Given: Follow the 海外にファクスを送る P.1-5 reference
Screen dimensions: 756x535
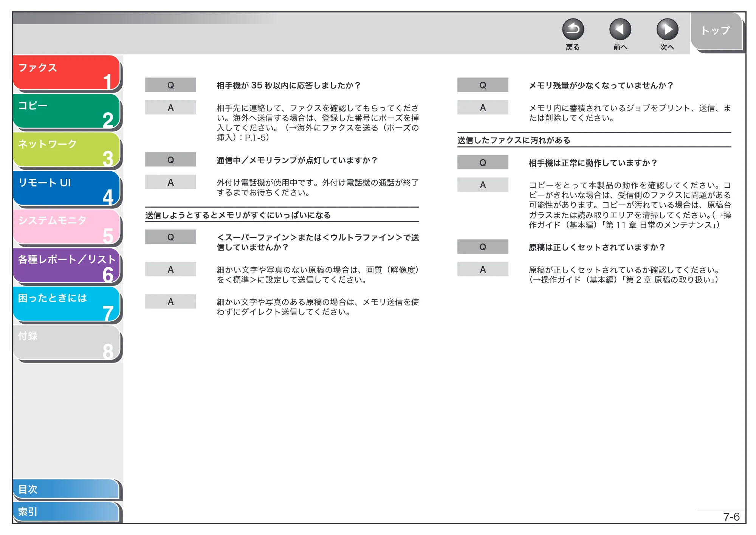Looking at the screenshot, I should (x=318, y=133).
